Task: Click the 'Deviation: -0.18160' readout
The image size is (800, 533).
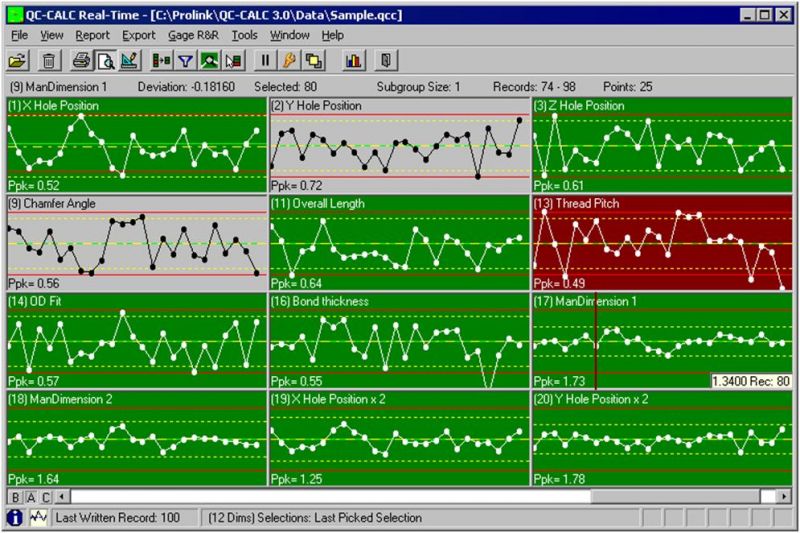Action: coord(186,87)
